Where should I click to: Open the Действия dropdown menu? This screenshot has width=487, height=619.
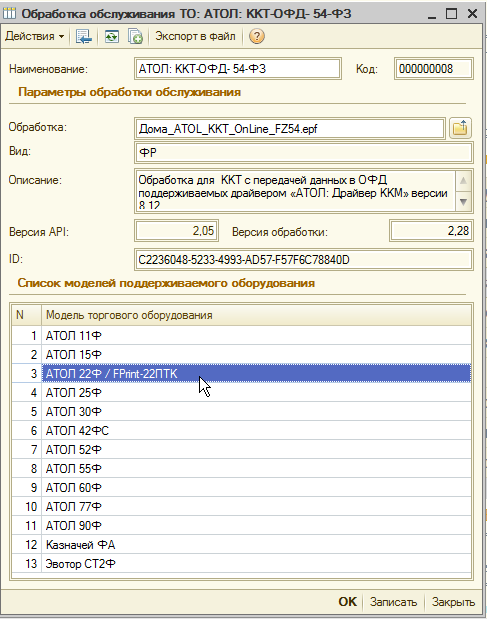coord(35,36)
